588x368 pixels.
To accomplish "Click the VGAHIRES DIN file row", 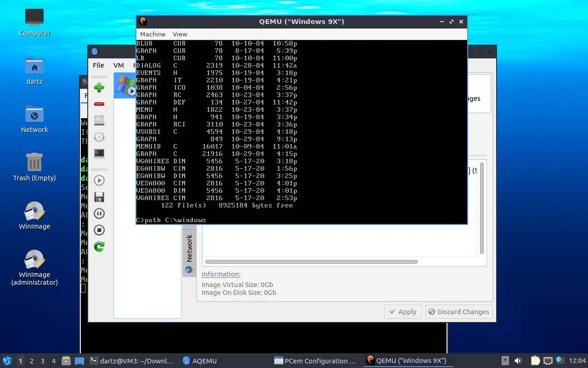I will click(217, 161).
